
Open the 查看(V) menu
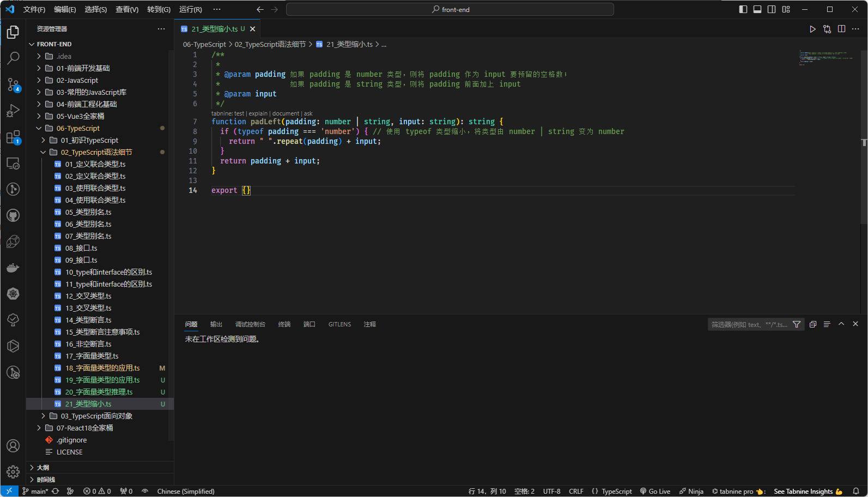[127, 9]
